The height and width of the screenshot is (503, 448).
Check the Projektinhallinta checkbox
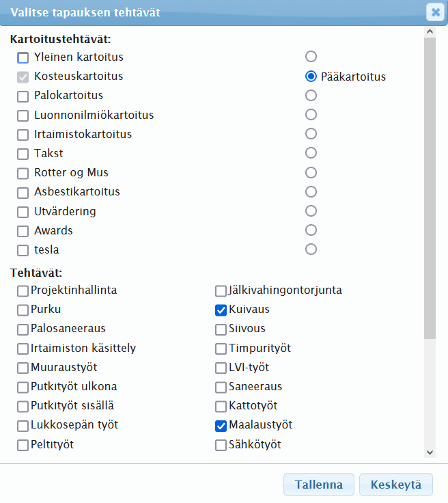(23, 291)
